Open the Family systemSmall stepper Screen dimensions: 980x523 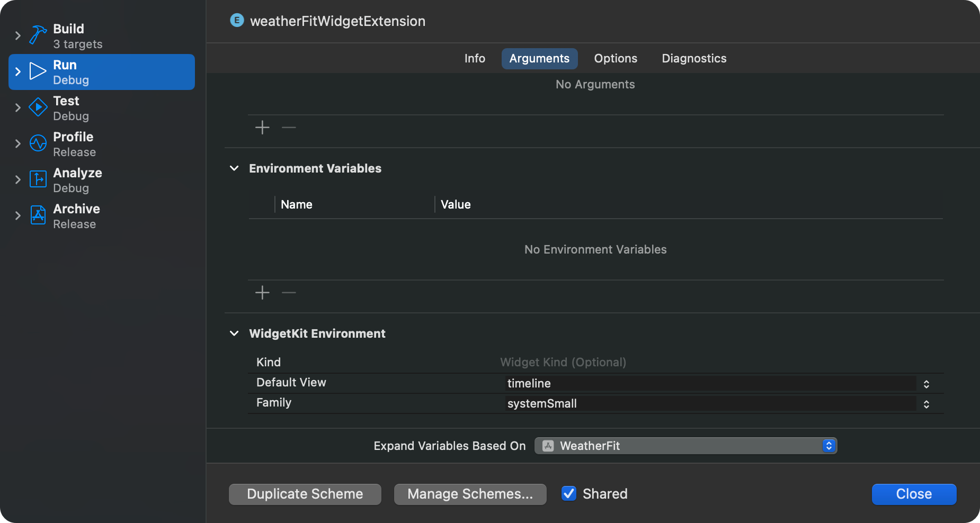click(x=926, y=404)
